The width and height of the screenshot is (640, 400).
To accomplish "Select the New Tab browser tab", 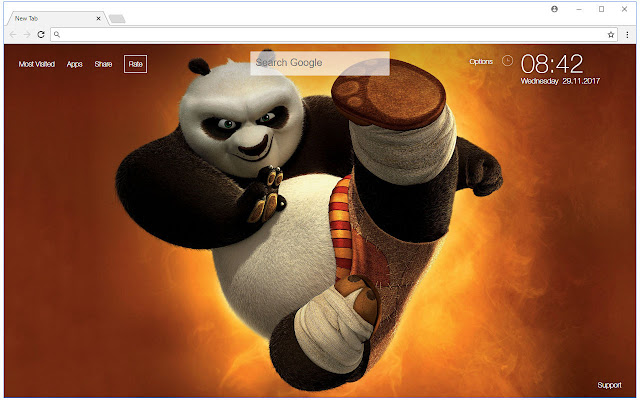I will pyautogui.click(x=57, y=18).
